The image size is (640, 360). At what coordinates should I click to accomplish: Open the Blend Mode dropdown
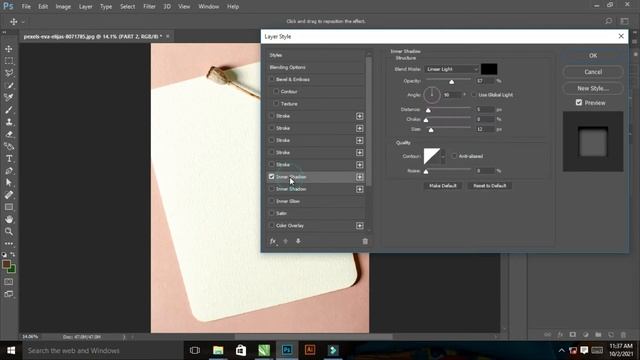451,69
